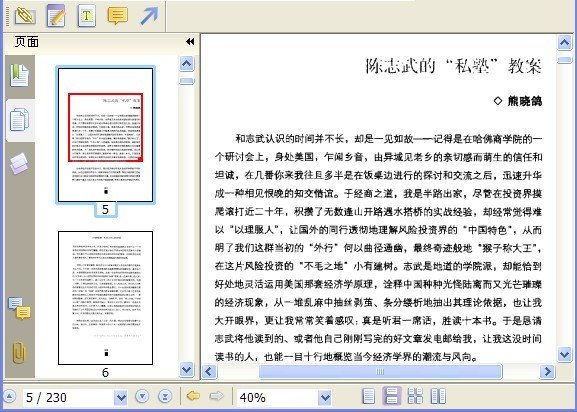Click the document vertical scrollbar thumb
Viewport: 577px width, 412px height.
564,60
